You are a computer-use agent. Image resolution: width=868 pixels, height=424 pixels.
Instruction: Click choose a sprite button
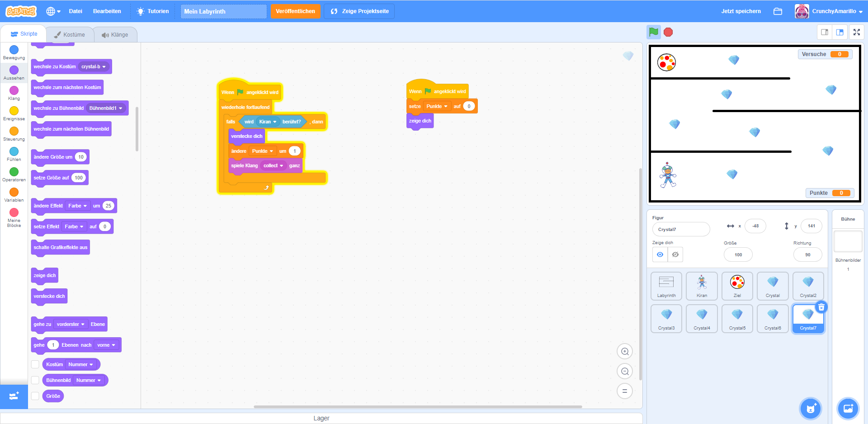point(811,409)
